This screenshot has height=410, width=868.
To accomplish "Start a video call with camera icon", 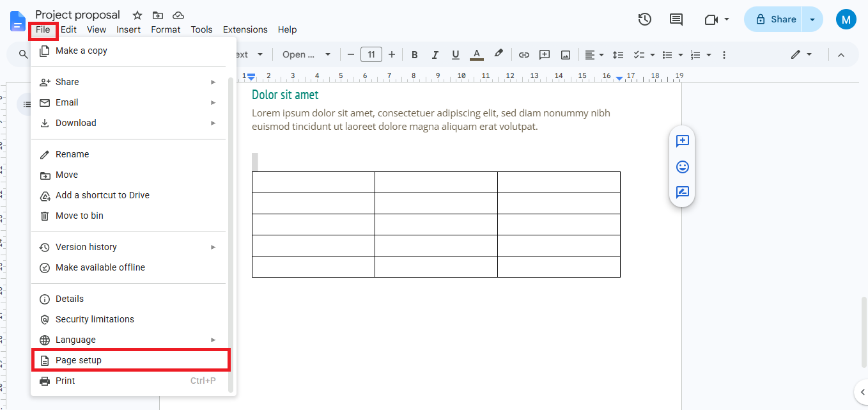I will tap(711, 20).
